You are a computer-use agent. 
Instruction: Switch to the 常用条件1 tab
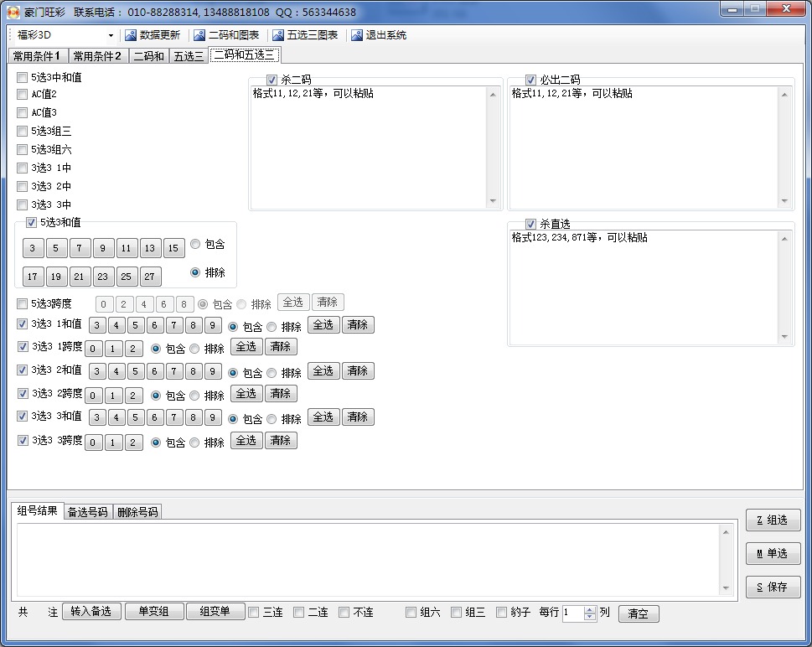pos(37,56)
